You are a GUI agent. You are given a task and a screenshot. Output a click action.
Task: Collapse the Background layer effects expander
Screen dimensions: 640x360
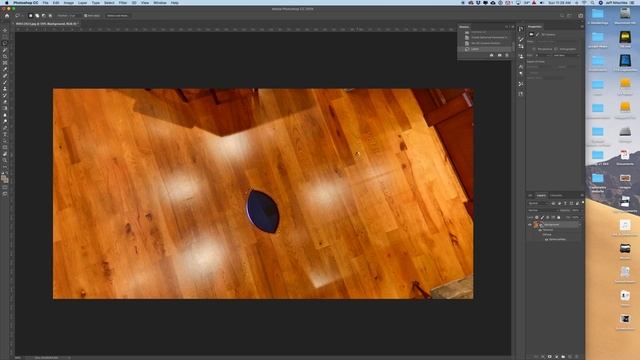click(580, 224)
